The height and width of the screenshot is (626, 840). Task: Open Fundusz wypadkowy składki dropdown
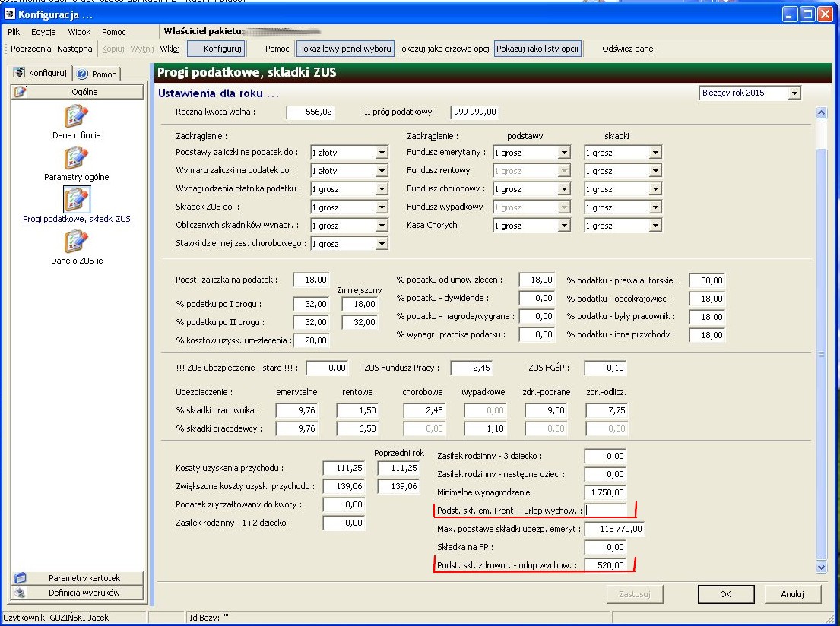point(655,207)
